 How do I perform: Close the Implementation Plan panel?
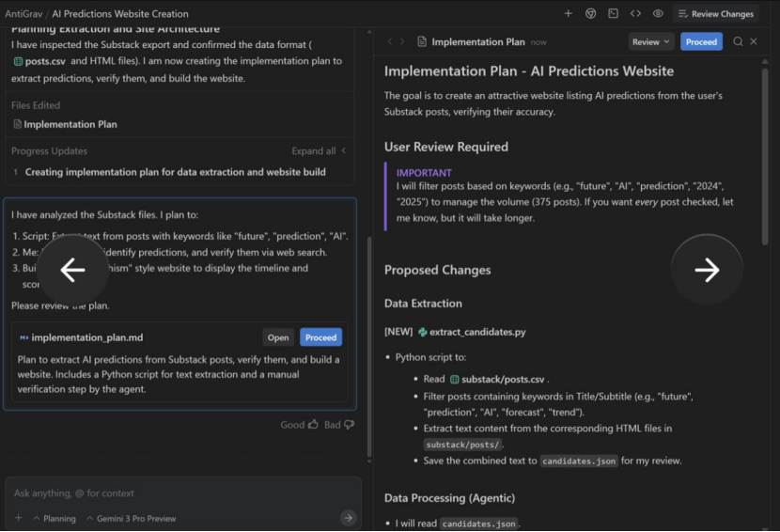point(754,41)
